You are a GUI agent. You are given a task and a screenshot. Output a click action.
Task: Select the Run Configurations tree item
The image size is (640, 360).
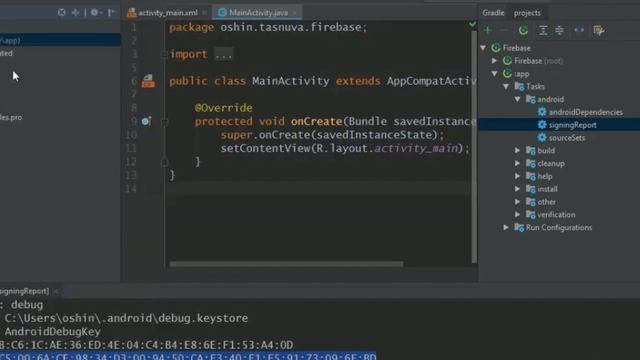pyautogui.click(x=559, y=227)
